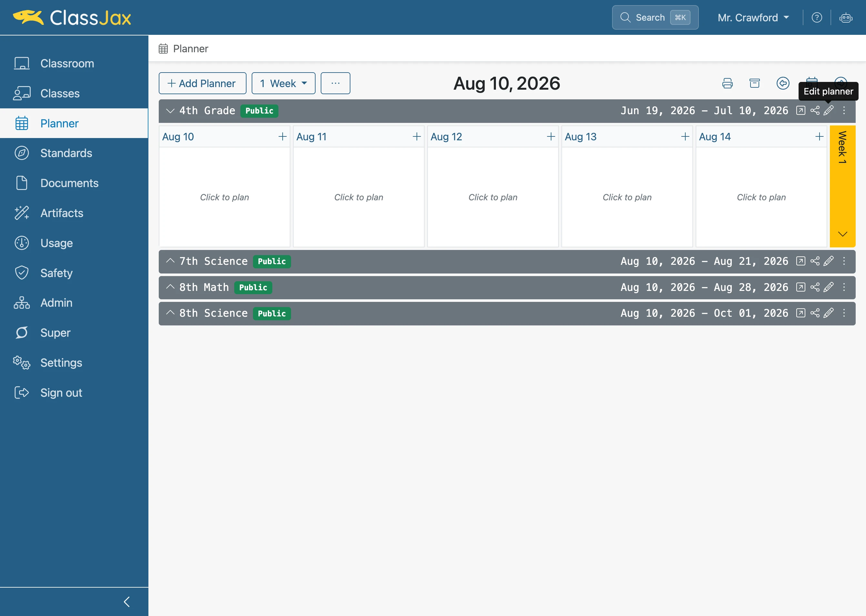Share the 4th Grade planner
Screen dimensions: 866x616
pos(814,110)
